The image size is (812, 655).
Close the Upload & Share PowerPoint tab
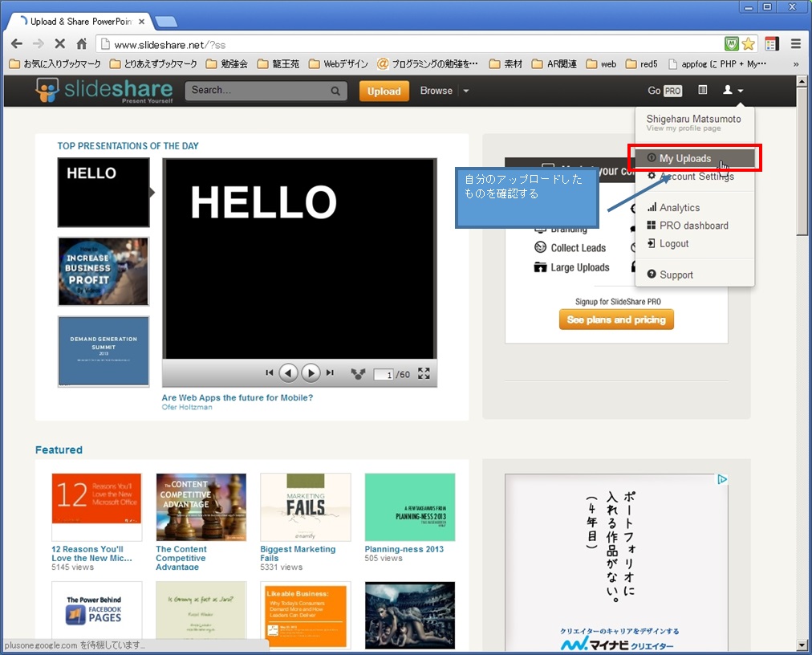142,21
